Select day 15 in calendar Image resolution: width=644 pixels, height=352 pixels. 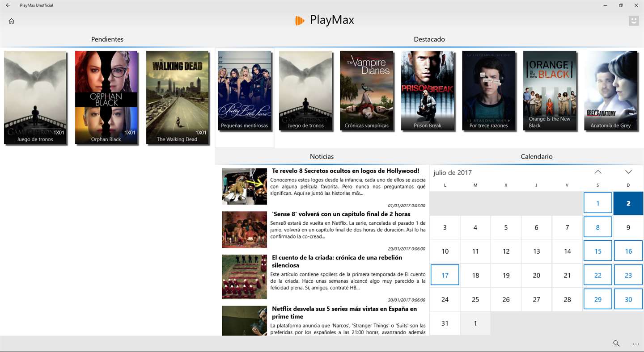pyautogui.click(x=598, y=251)
